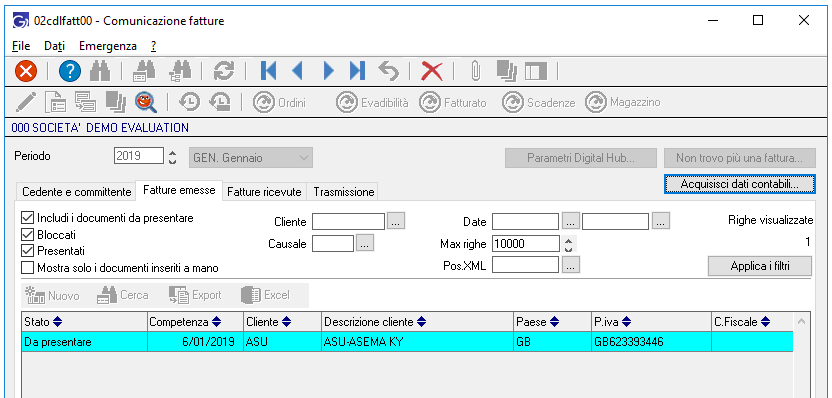Enable Mostra solo i documenti inseriti a mano
Viewport: 832px width, 398px height.
[x=27, y=267]
